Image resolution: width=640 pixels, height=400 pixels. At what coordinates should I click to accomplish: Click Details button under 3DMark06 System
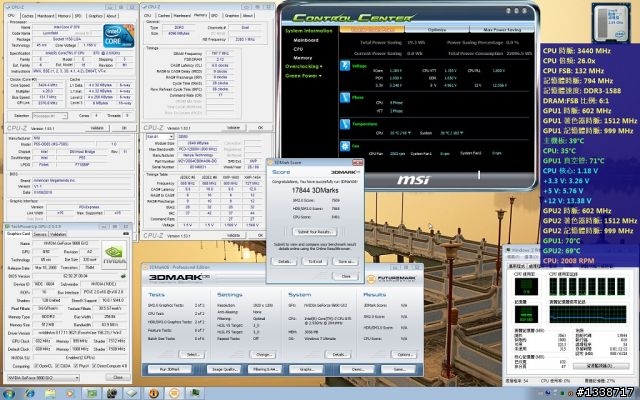338,355
